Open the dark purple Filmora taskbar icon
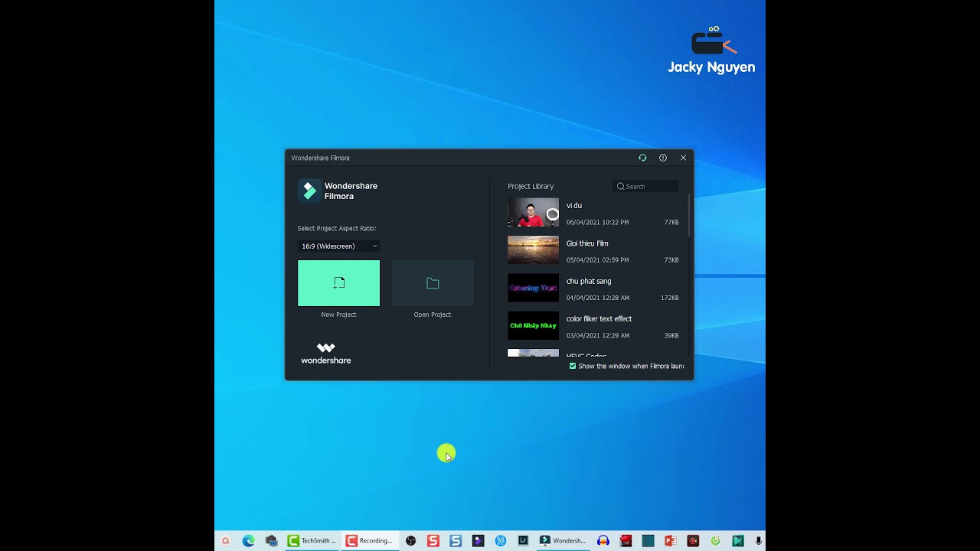Screen dimensions: 980x551 (x=478, y=540)
